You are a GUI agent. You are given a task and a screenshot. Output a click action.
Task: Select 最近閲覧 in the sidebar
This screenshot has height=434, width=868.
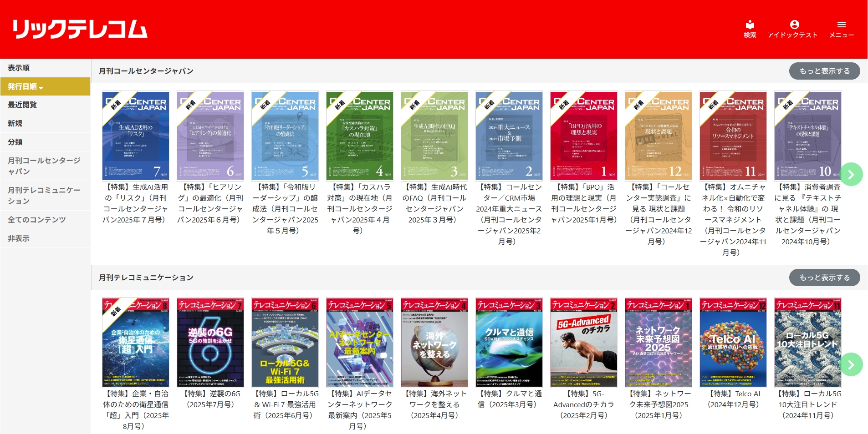tap(45, 105)
